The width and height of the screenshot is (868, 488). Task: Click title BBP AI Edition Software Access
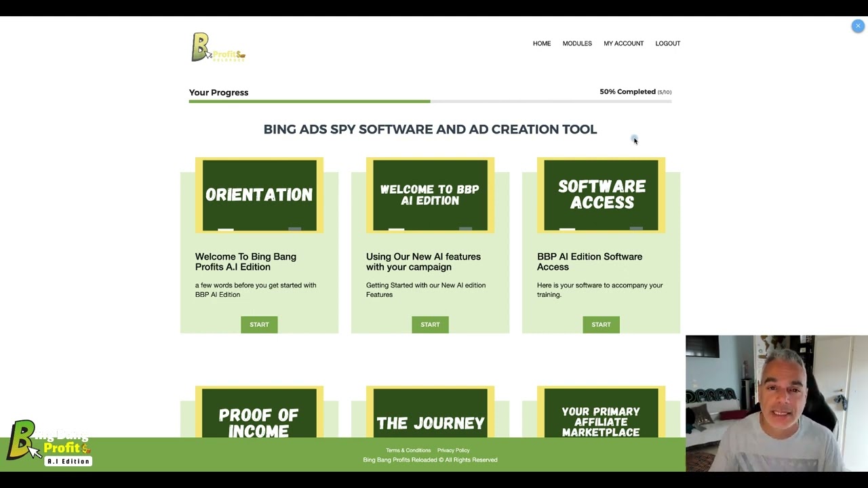click(x=589, y=262)
